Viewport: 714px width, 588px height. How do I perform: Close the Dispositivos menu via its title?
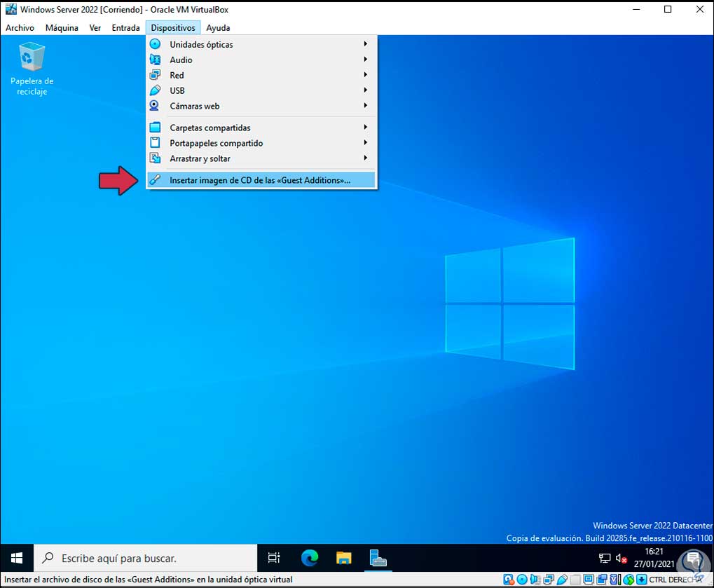click(x=173, y=28)
